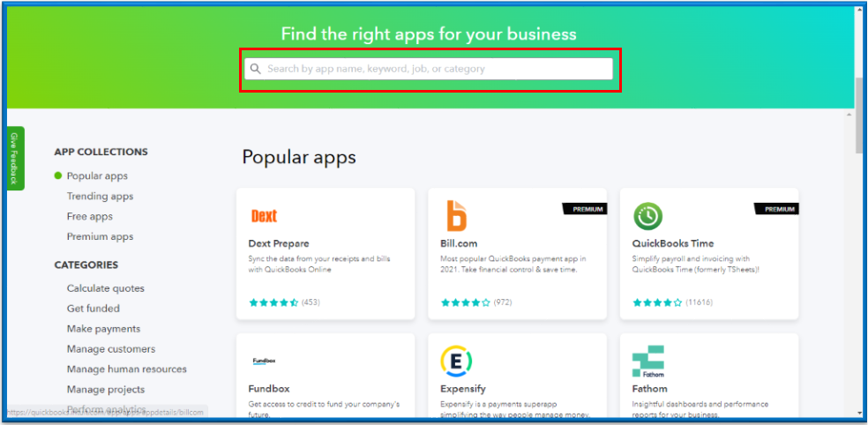Select the Manage human resources category
Viewport: 868px width, 425px height.
coord(127,369)
